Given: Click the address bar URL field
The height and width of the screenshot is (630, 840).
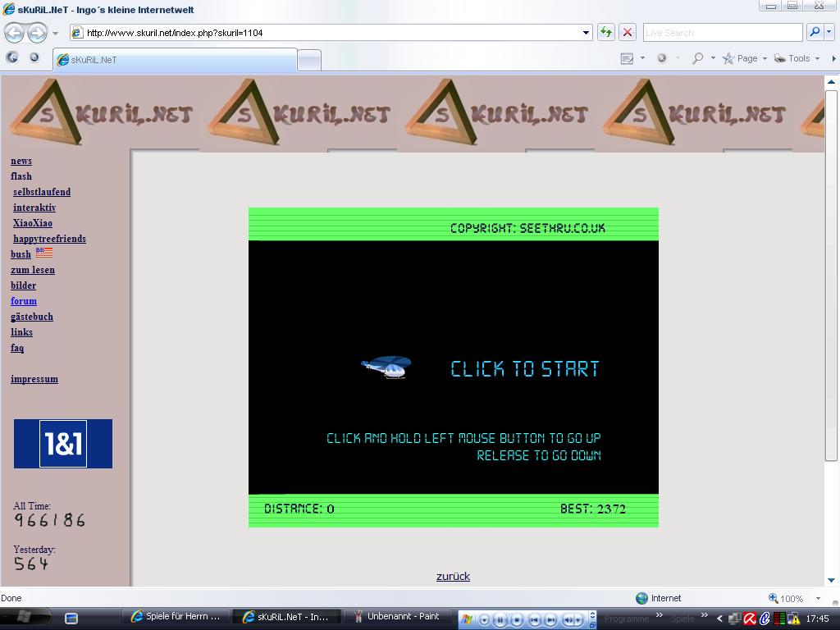Looking at the screenshot, I should point(332,33).
